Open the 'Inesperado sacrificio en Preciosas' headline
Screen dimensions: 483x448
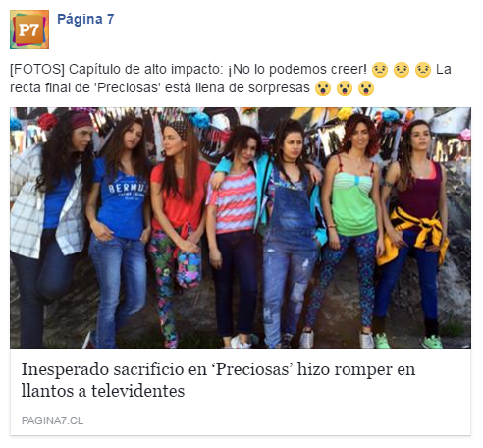point(218,380)
